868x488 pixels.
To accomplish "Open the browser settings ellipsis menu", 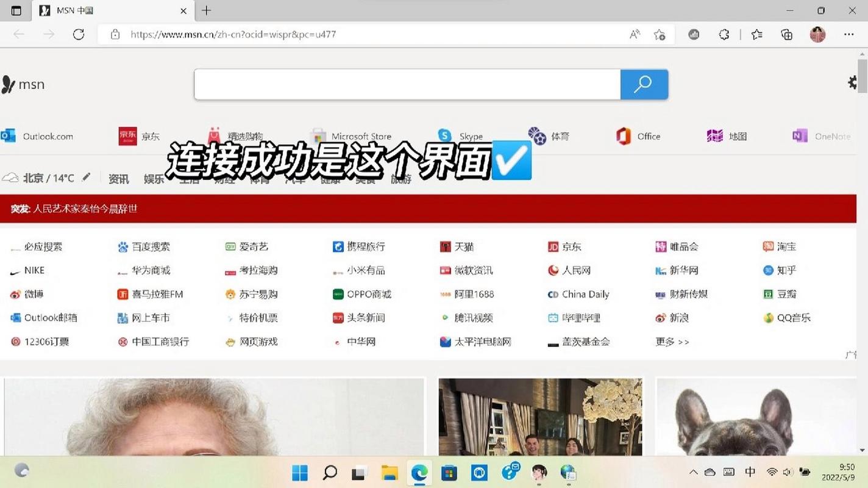I will [x=849, y=34].
